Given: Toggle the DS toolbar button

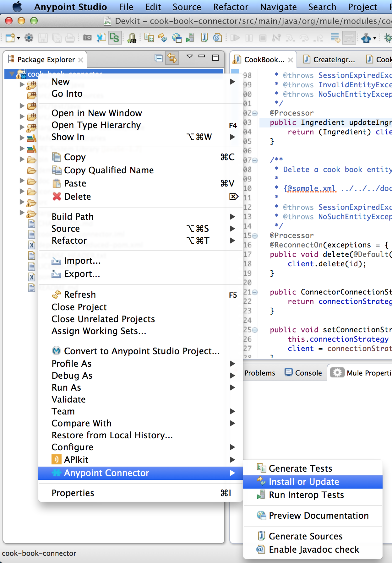Looking at the screenshot, I should (x=115, y=38).
